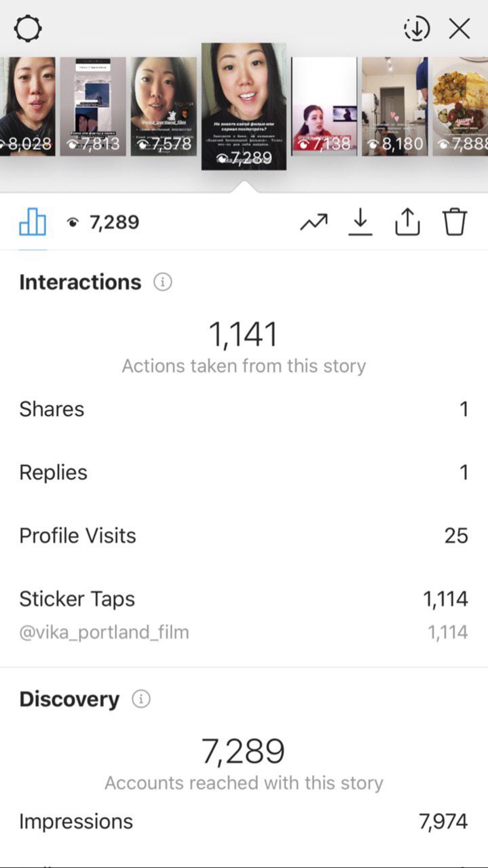Close the story insights view
Image resolution: width=488 pixels, height=868 pixels.
point(459,28)
